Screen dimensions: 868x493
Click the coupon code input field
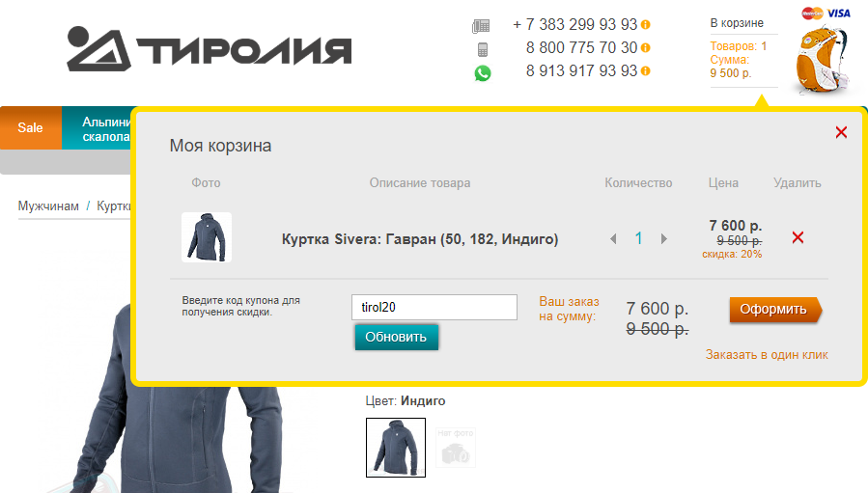pyautogui.click(x=434, y=307)
